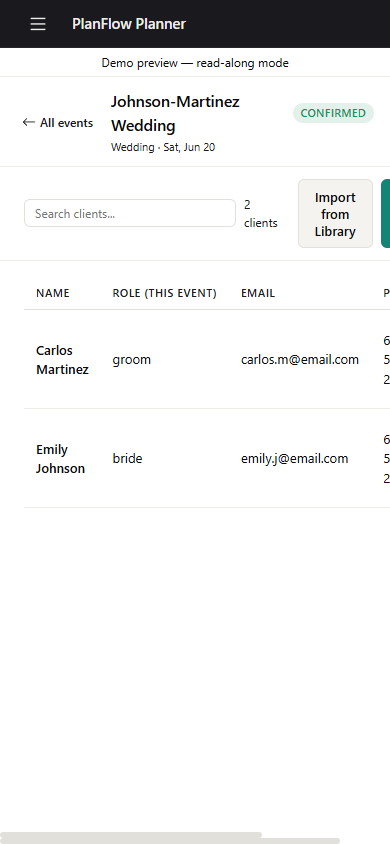Click the 2 clients count label
The image size is (390, 844).
click(261, 214)
